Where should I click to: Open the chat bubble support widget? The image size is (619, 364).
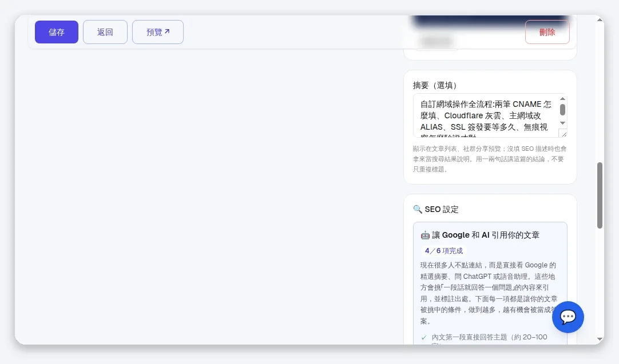(568, 317)
